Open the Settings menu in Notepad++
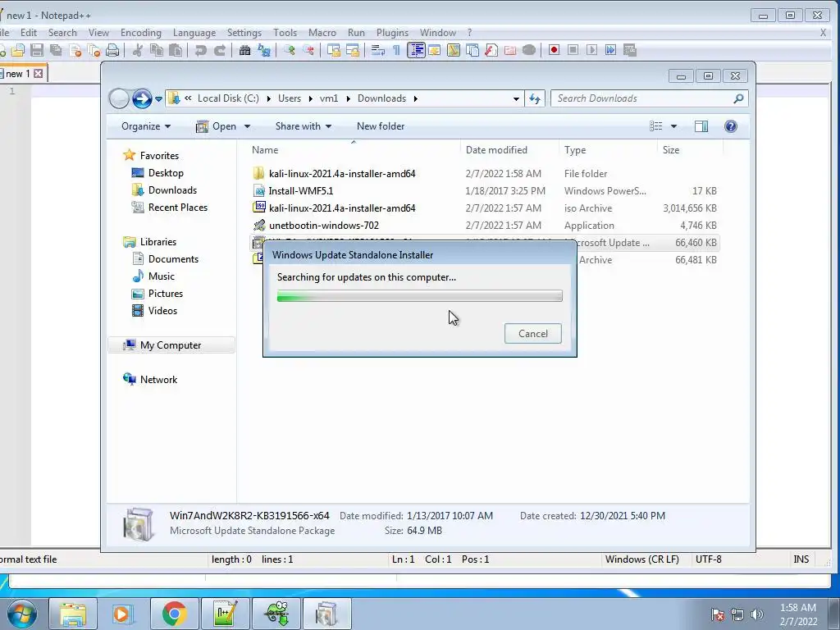 244,33
